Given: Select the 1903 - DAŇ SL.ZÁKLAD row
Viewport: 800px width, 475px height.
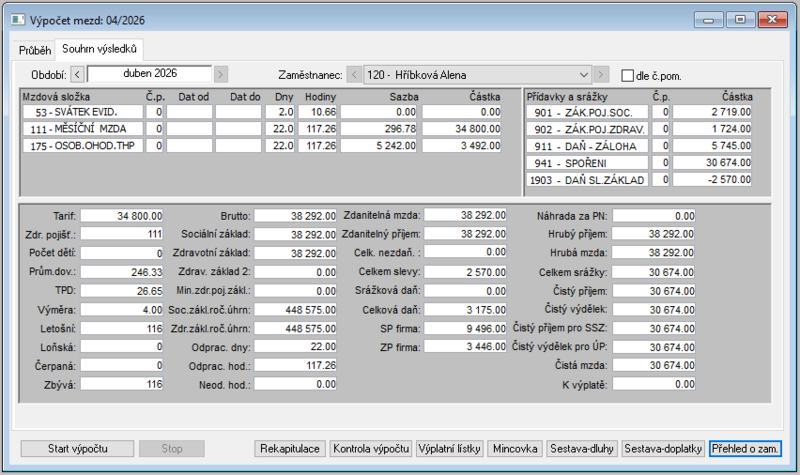Looking at the screenshot, I should click(639, 179).
